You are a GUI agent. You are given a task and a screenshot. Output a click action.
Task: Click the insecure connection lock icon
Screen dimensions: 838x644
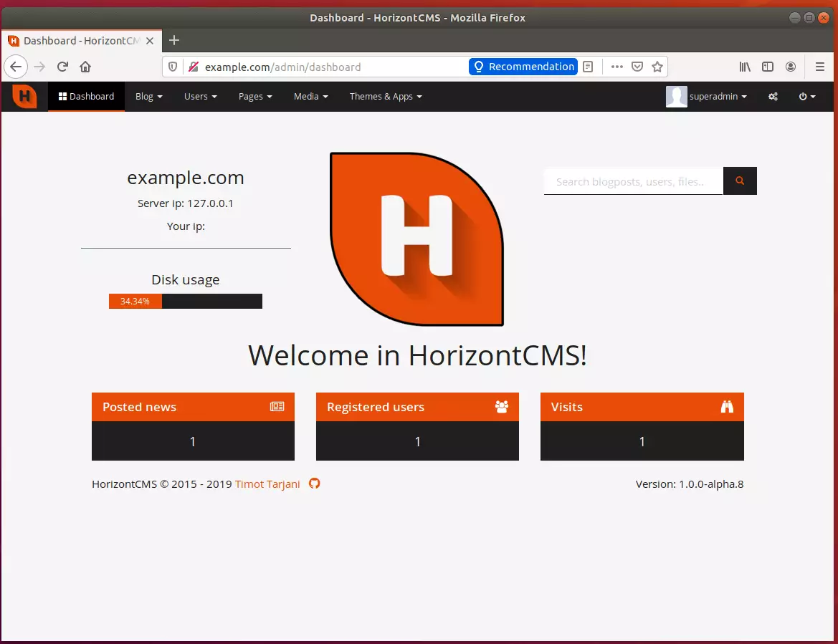point(194,67)
